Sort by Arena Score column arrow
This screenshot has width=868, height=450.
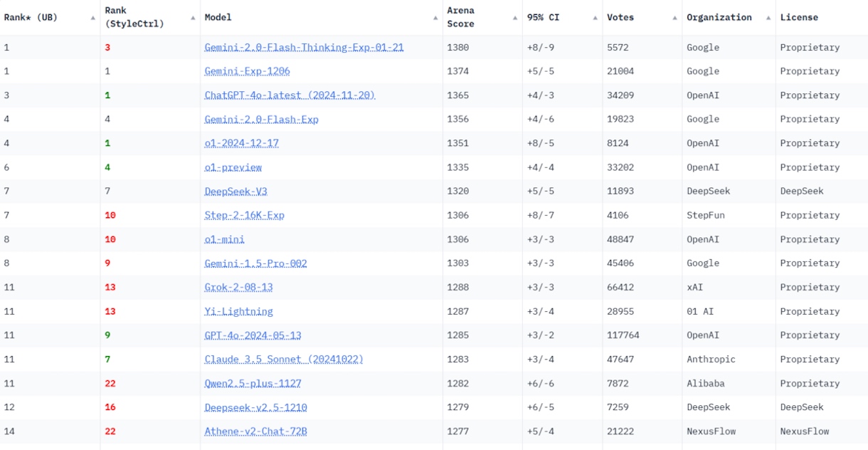pos(515,18)
